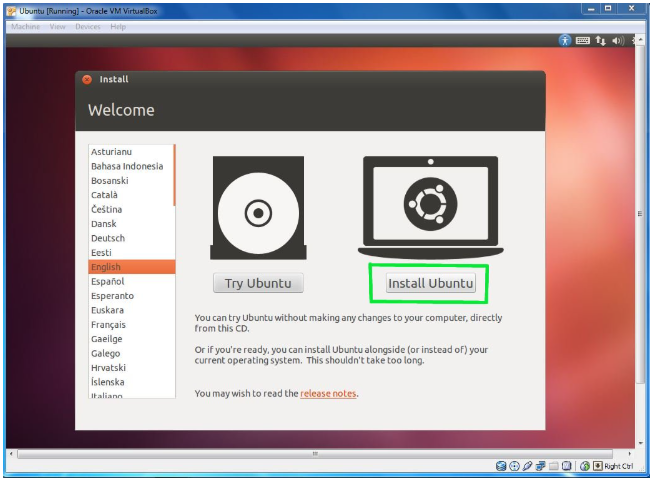Click the vertical scrollbar up arrow
The width and height of the screenshot is (653, 479).
pyautogui.click(x=640, y=38)
